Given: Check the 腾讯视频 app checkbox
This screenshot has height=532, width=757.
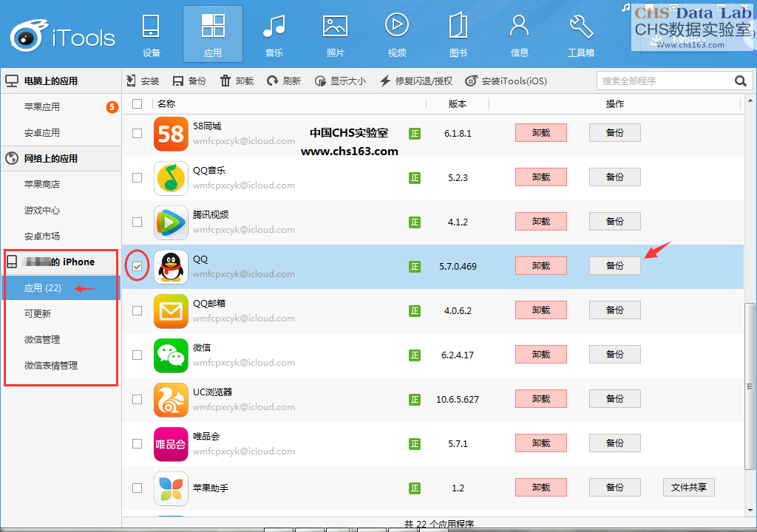Looking at the screenshot, I should [x=137, y=222].
